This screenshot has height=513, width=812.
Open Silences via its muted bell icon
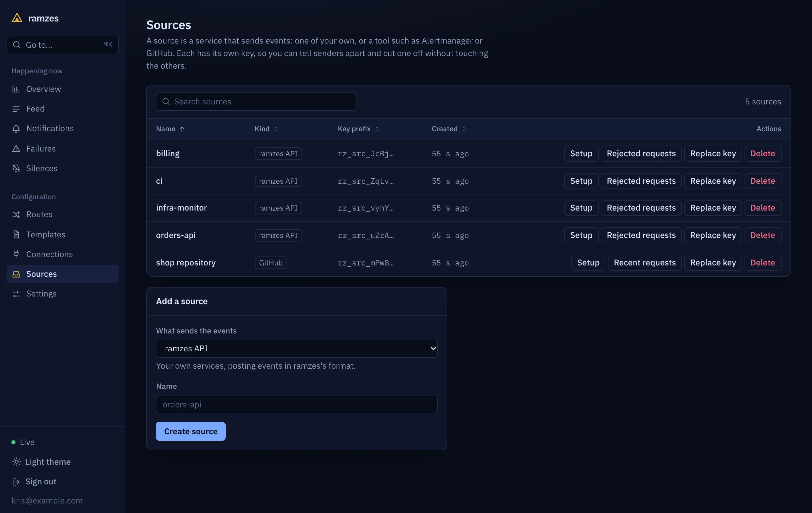pos(16,169)
